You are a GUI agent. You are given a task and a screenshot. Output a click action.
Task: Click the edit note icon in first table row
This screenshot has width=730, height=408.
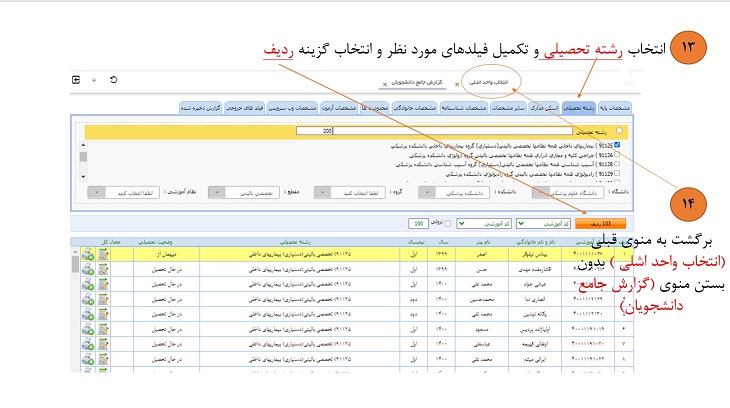coord(103,256)
